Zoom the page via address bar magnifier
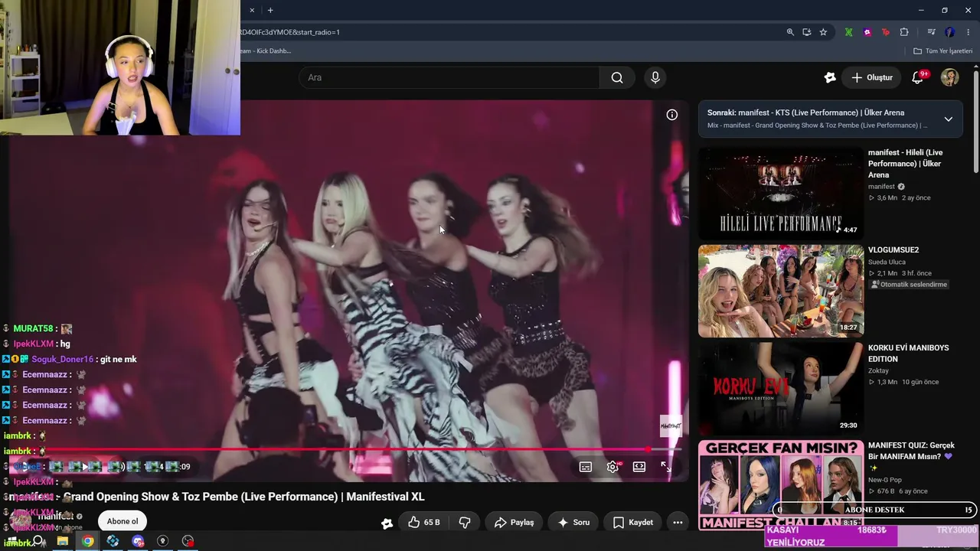This screenshot has width=980, height=551. pyautogui.click(x=790, y=32)
